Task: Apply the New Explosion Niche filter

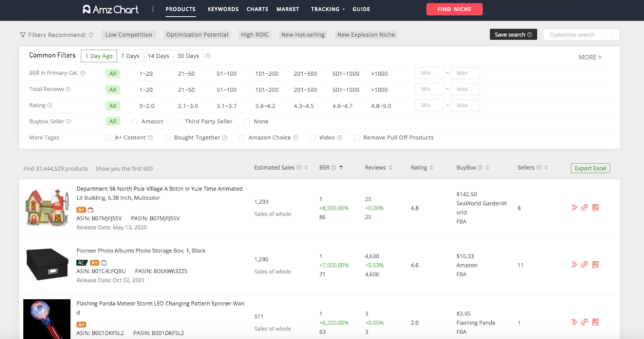Action: pos(366,35)
